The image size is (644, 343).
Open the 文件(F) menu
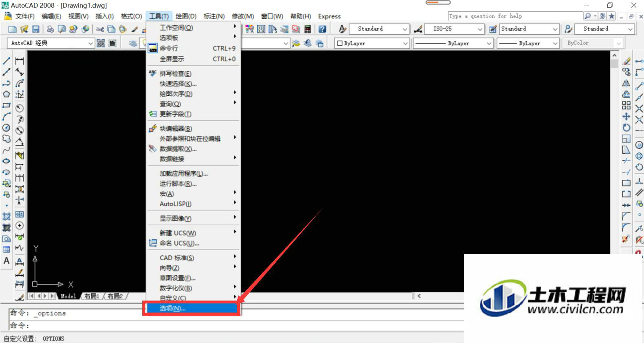click(x=25, y=16)
